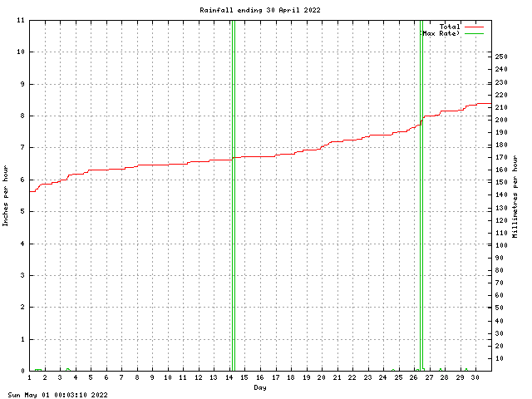Image resolution: width=532 pixels, height=399 pixels.
Task: Click the day '26' tick label
Action: [x=414, y=377]
